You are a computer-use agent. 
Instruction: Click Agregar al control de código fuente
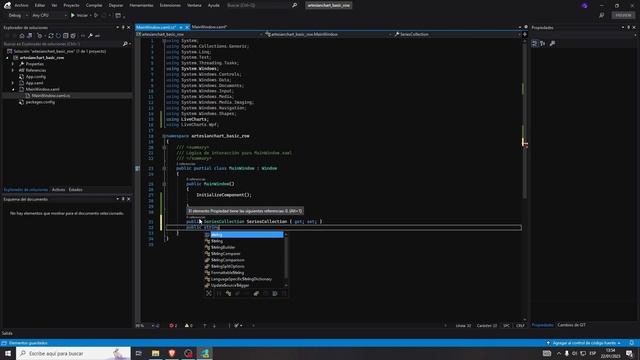click(584, 343)
